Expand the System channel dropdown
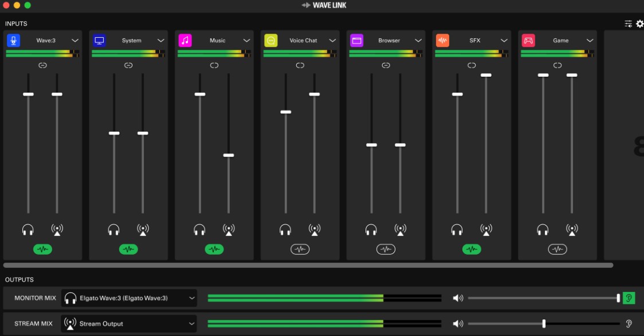The height and width of the screenshot is (336, 644). 161,41
